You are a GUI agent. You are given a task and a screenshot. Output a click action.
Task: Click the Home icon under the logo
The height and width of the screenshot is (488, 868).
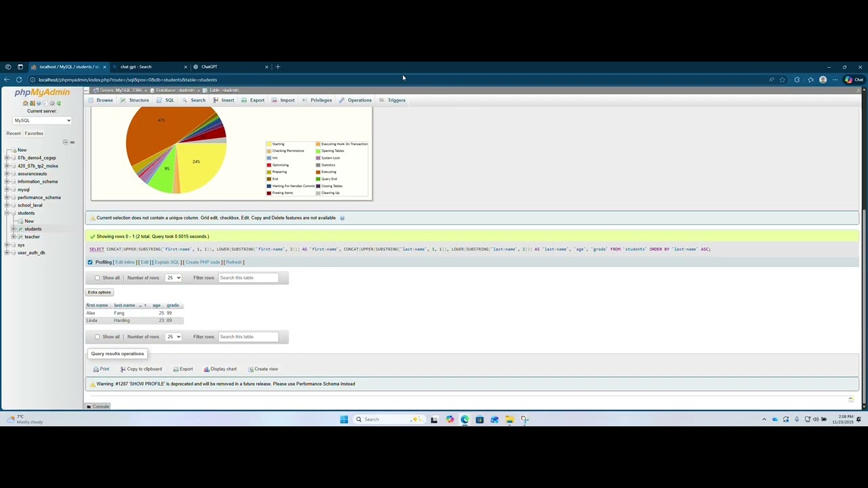[25, 103]
